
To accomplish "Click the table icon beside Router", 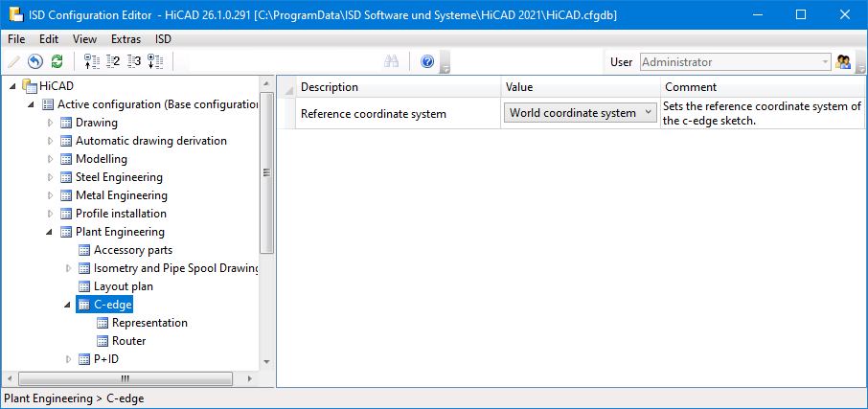I will coord(103,341).
